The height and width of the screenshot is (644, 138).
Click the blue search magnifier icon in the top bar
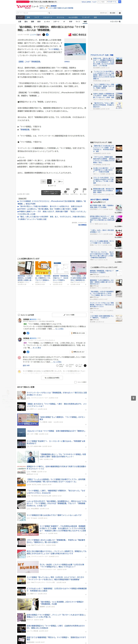tap(120, 2)
